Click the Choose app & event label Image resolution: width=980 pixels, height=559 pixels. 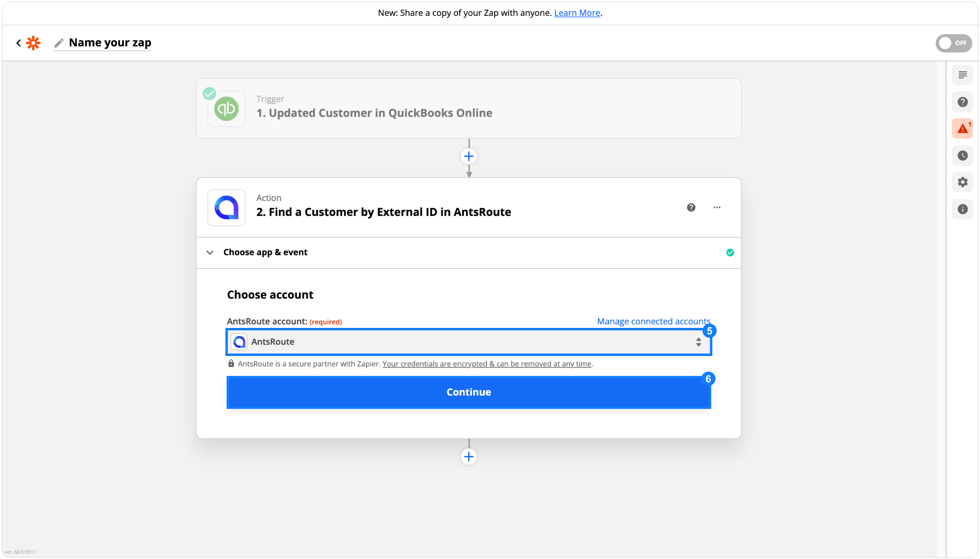pos(265,252)
